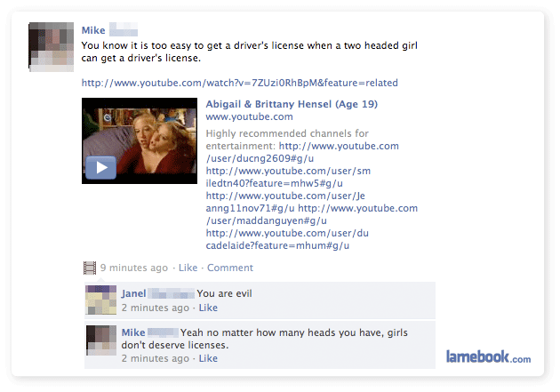Image resolution: width=560 pixels, height=392 pixels.
Task: Like the main post
Action: 188,268
